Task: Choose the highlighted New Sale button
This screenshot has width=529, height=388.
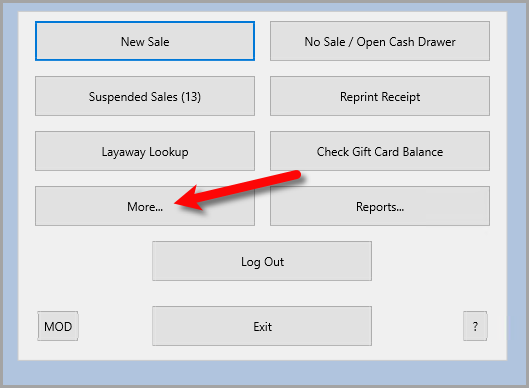Action: (145, 41)
